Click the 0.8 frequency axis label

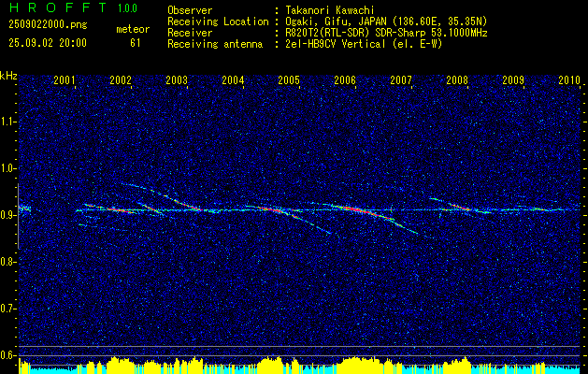tap(7, 262)
